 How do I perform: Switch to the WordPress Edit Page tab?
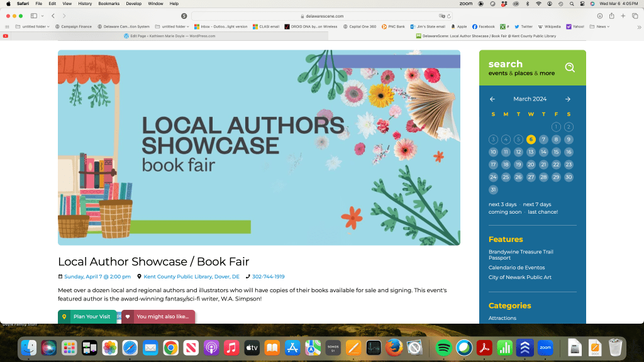pos(169,36)
